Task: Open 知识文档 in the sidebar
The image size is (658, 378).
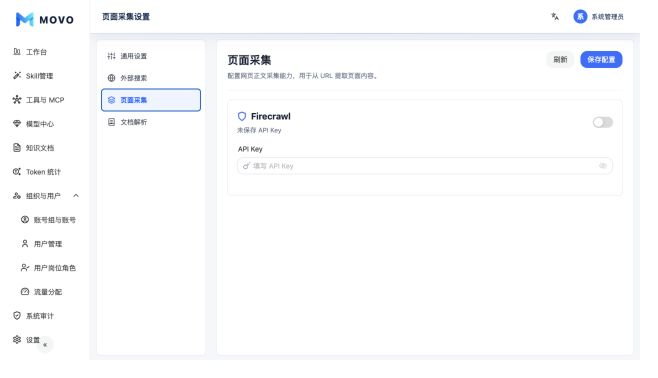Action: point(34,148)
